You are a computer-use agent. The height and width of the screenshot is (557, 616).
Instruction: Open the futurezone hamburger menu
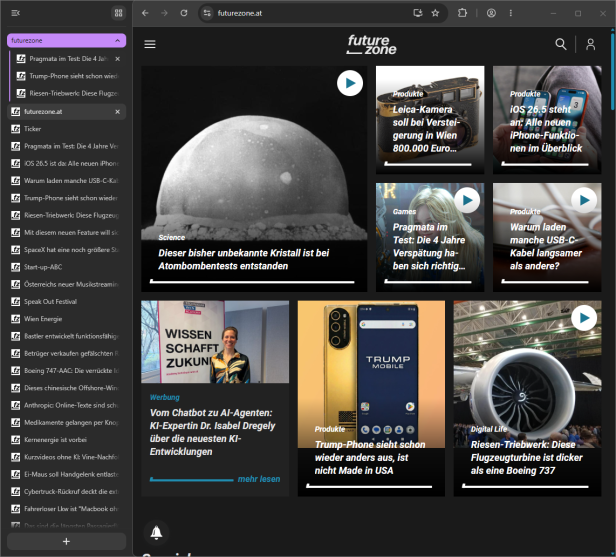pos(150,44)
